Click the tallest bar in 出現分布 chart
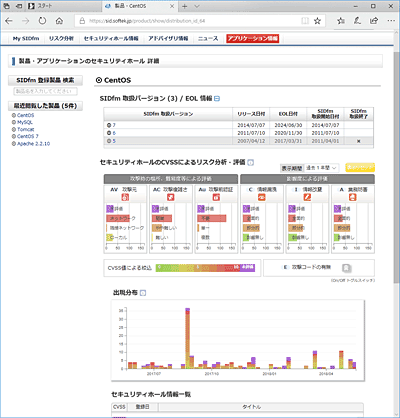The height and width of the screenshot is (418, 400). pyautogui.click(x=187, y=338)
